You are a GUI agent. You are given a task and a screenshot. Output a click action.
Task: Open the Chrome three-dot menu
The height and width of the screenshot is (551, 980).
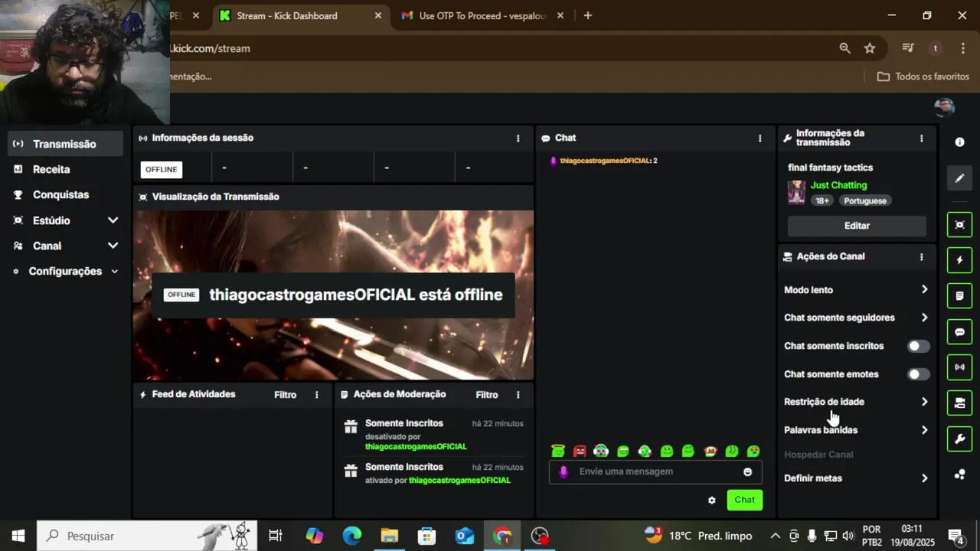pyautogui.click(x=962, y=48)
